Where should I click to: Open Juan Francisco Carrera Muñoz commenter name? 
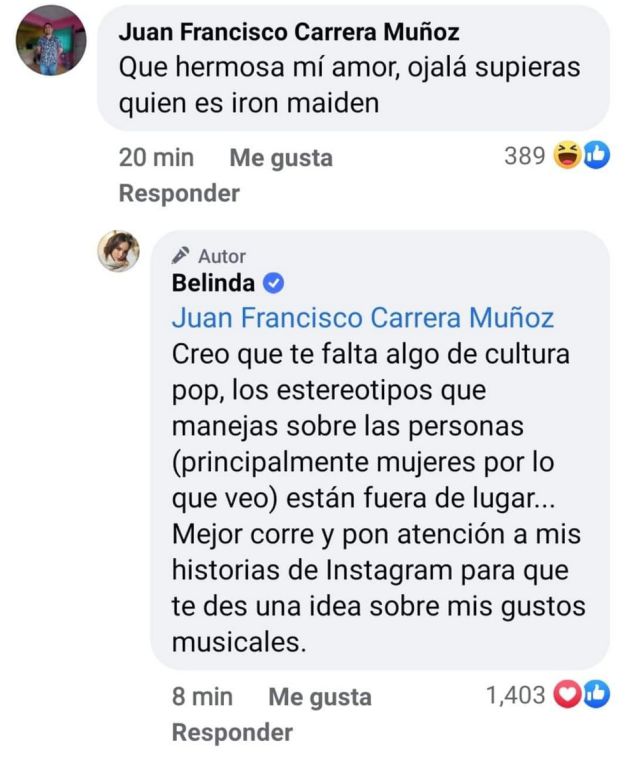coord(289,33)
